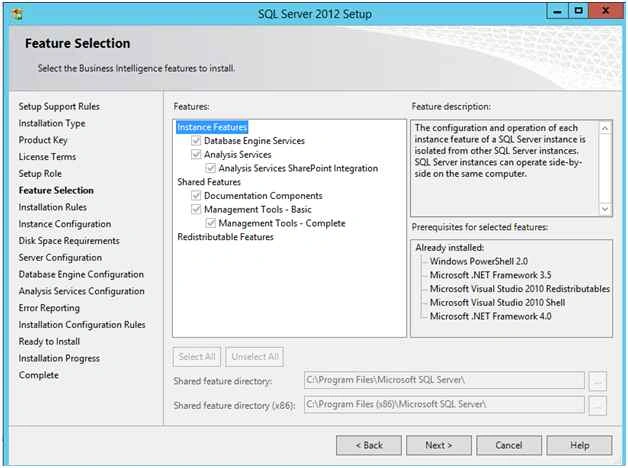Proceed with the Next > button

point(439,445)
